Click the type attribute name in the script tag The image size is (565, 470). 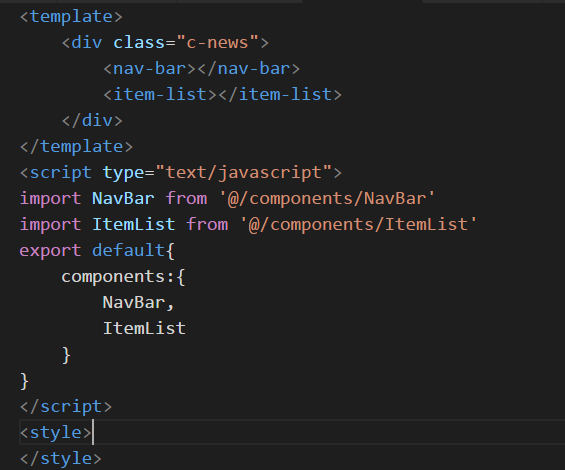(x=124, y=173)
